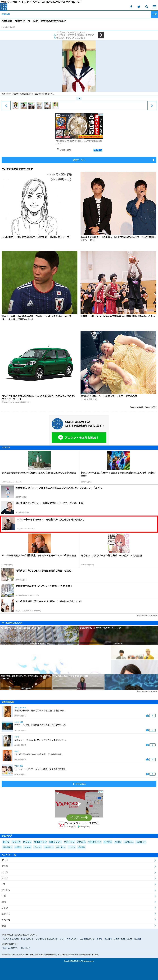Open 尾崎由香 けものフレンズ2 article
158x980 pixels.
79,575
